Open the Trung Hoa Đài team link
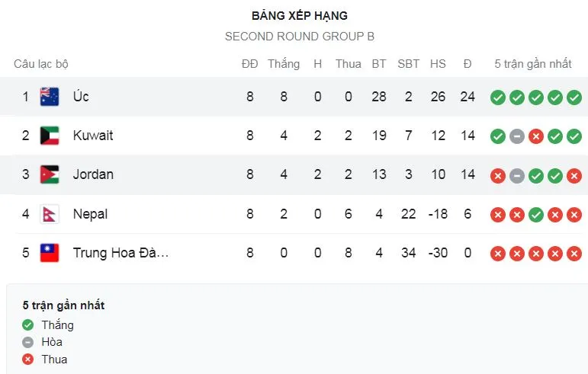This screenshot has height=374, width=588. 120,253
